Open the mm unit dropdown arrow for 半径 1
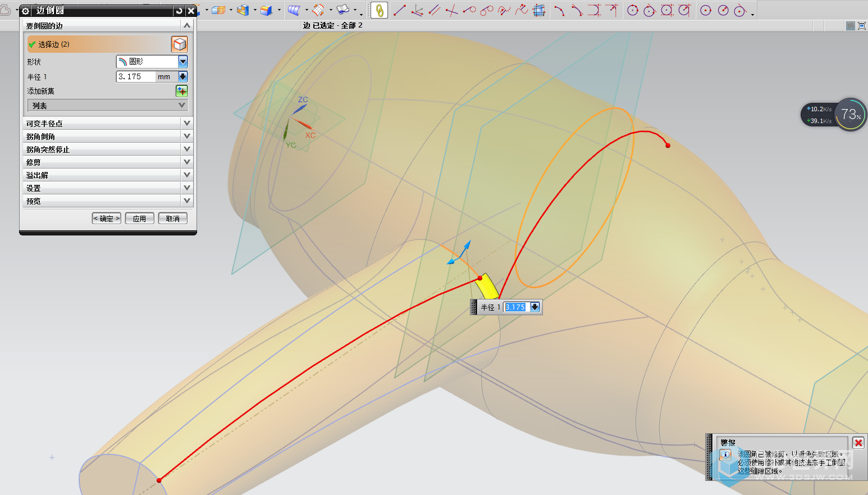 183,76
